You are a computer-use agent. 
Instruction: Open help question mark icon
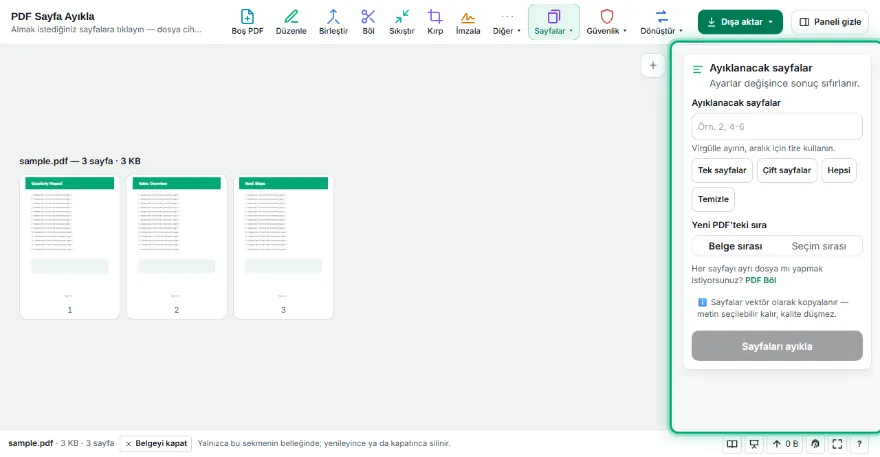[x=859, y=444]
